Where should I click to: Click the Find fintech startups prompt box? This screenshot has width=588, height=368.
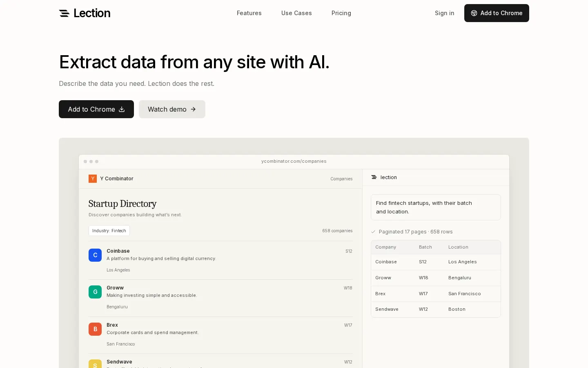(x=436, y=207)
